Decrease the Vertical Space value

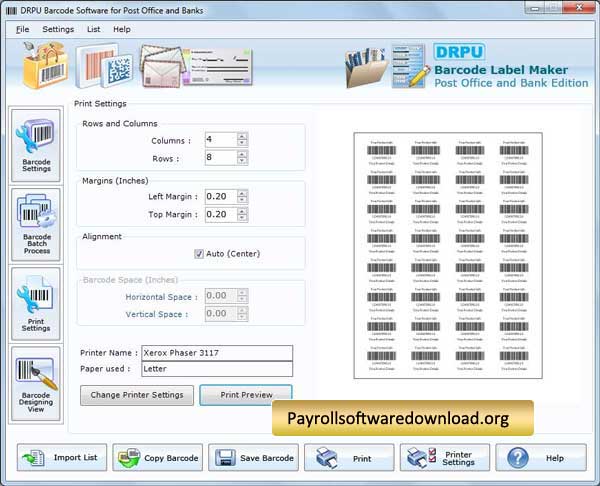tap(242, 317)
